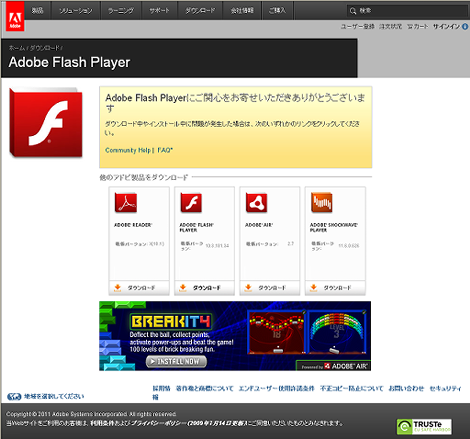Click the Adobe Shockwave Player icon
The image size is (470, 439).
322,202
